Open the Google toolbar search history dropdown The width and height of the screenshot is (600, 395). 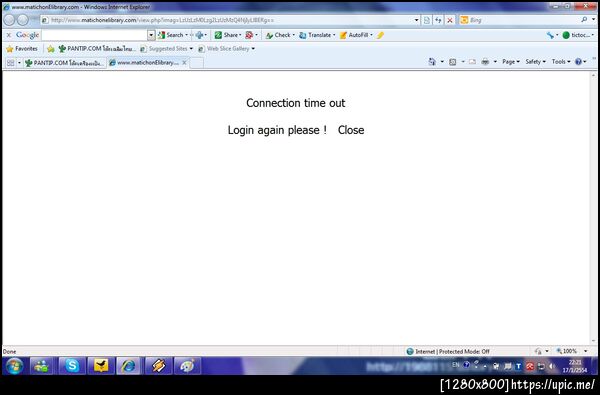[x=151, y=35]
